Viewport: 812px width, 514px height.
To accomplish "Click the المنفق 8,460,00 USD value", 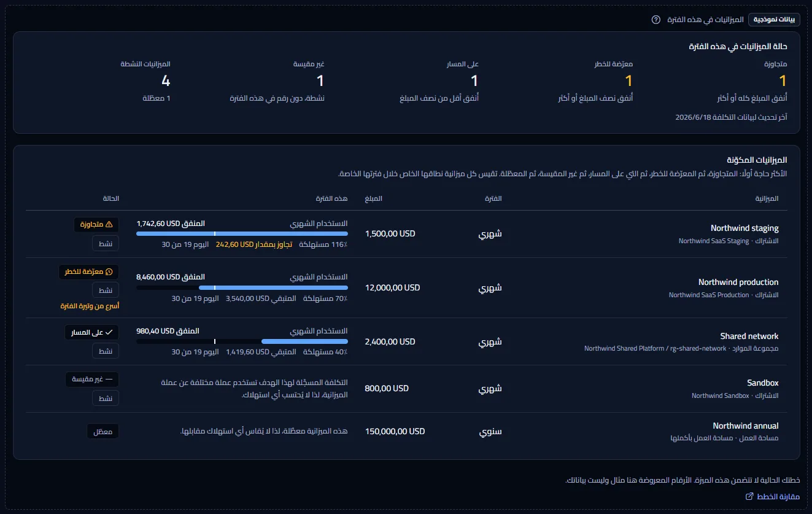I will 171,278.
